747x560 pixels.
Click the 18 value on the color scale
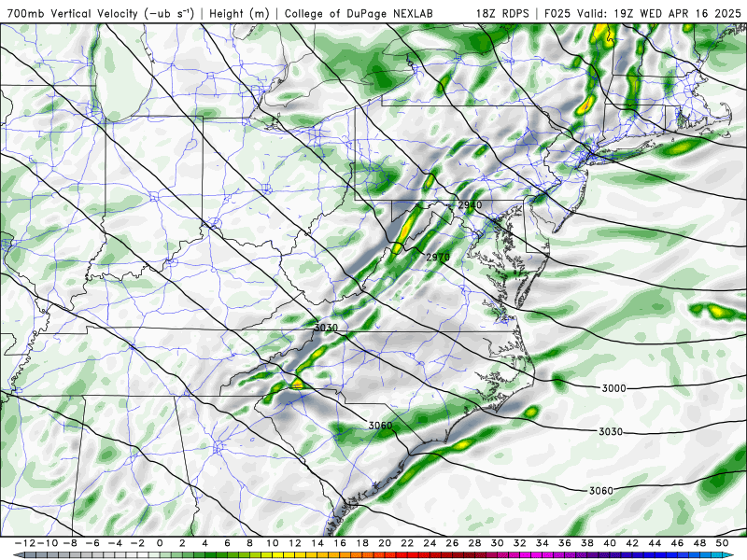362,543
